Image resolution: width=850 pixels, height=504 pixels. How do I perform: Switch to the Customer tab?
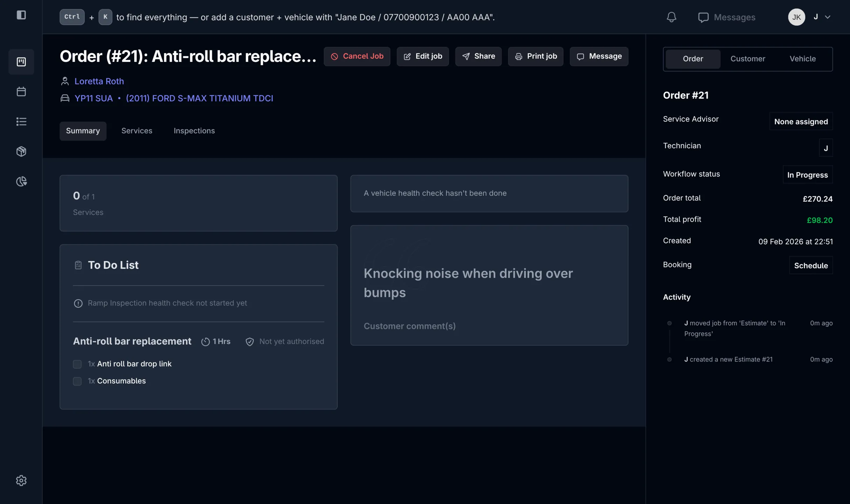[748, 59]
